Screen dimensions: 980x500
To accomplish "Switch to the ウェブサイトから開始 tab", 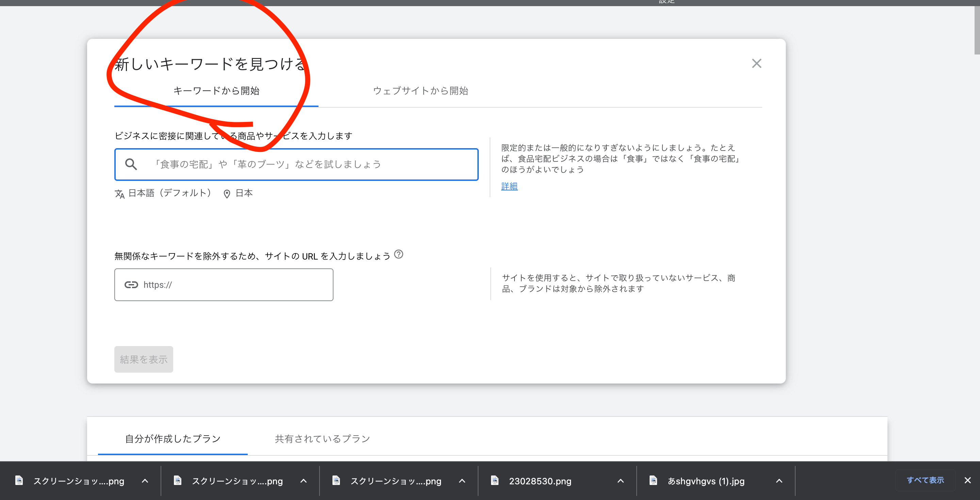I will (x=420, y=91).
